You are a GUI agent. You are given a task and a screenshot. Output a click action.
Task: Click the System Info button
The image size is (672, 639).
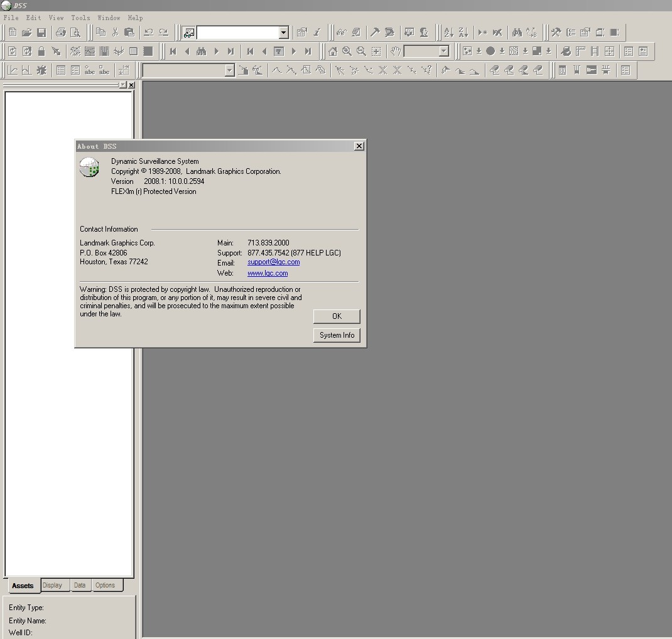[x=337, y=335]
